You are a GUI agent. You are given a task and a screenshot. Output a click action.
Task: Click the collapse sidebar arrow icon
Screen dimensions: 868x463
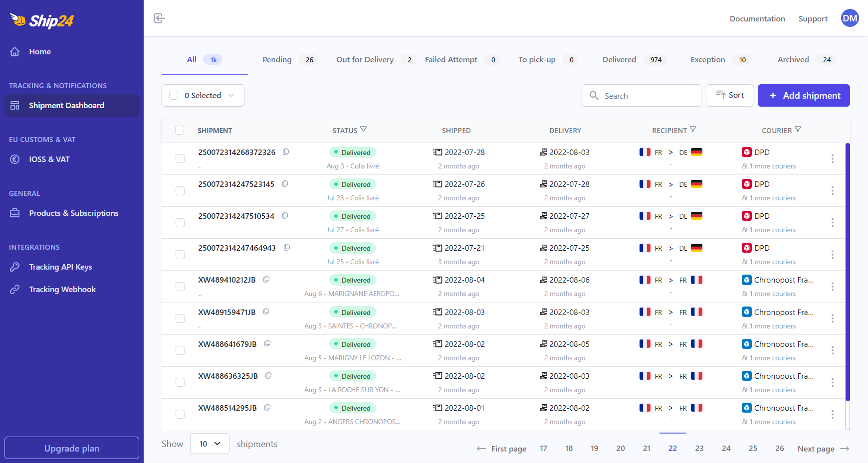[x=159, y=18]
